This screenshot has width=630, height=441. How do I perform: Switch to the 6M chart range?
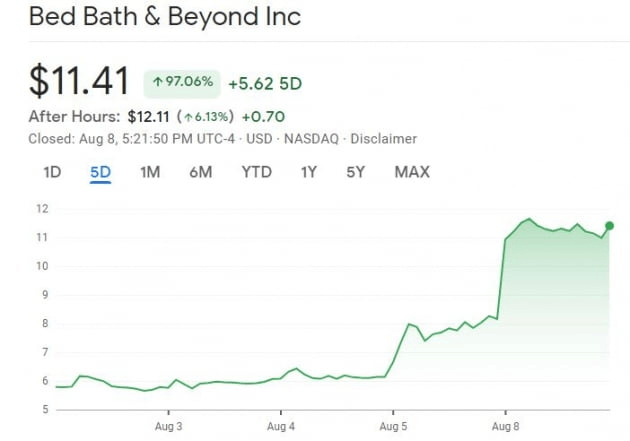coord(201,172)
